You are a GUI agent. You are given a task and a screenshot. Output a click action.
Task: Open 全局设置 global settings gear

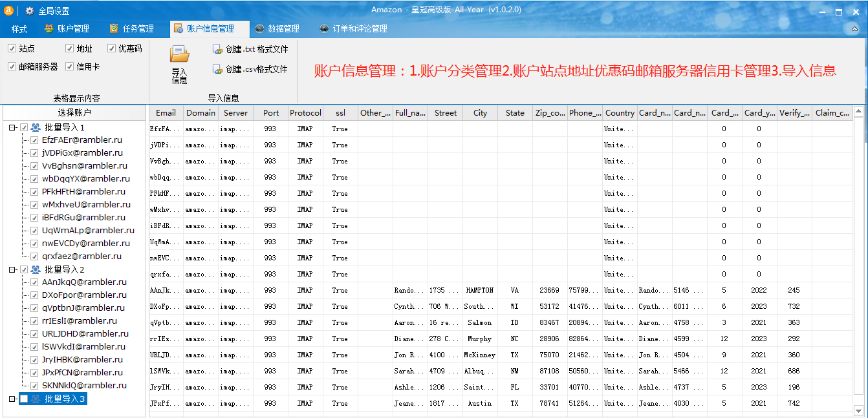point(30,11)
